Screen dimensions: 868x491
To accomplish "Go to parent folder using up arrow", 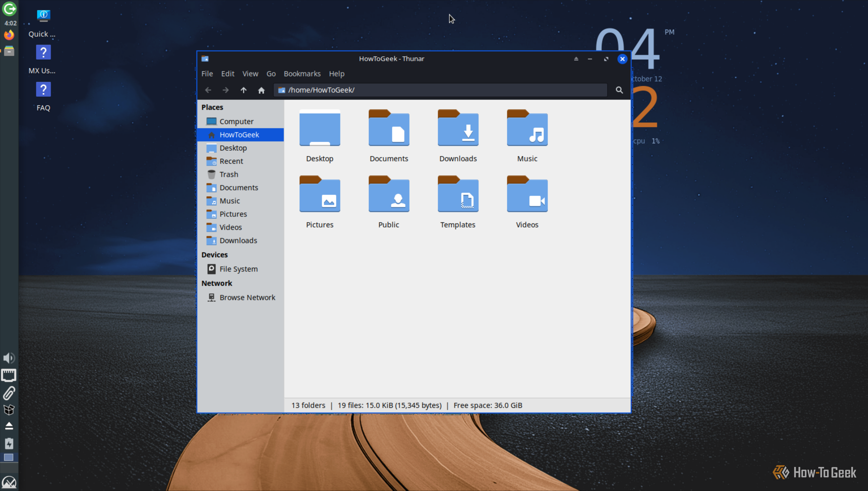I will click(x=243, y=90).
